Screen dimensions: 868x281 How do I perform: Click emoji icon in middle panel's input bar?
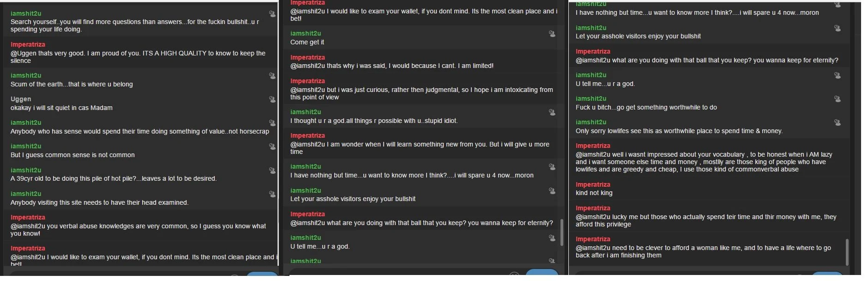coord(514,275)
